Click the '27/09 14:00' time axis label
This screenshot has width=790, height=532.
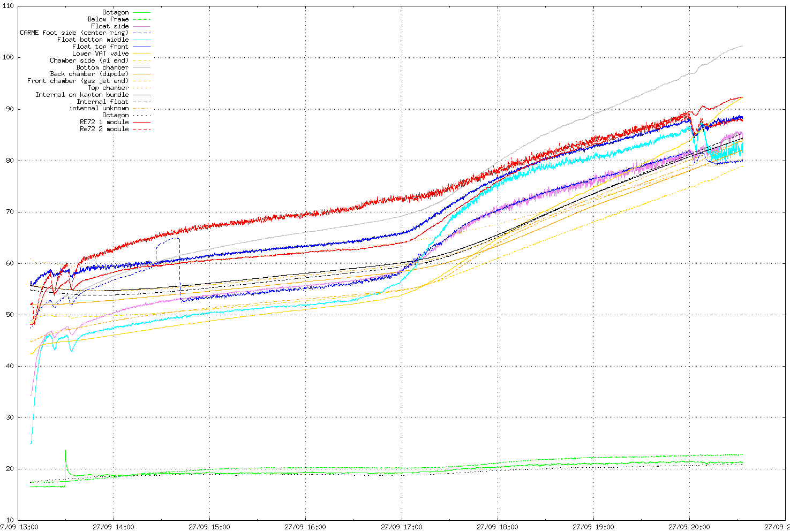(114, 527)
